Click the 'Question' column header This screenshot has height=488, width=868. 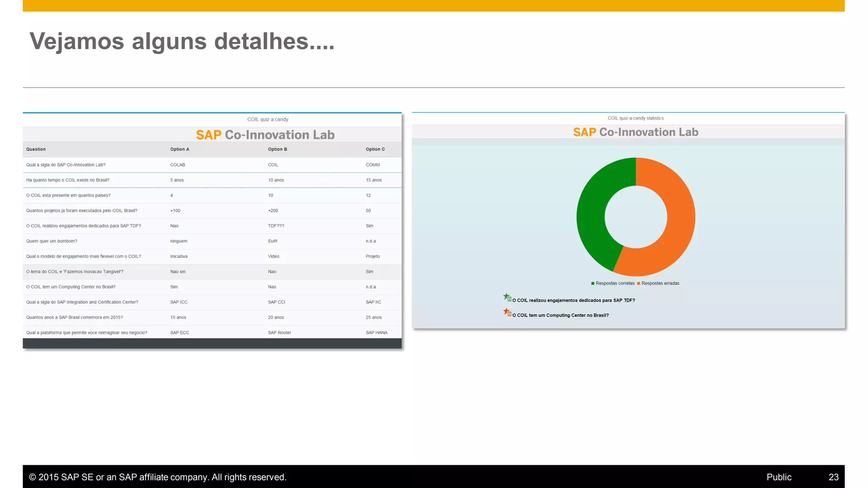tap(36, 149)
